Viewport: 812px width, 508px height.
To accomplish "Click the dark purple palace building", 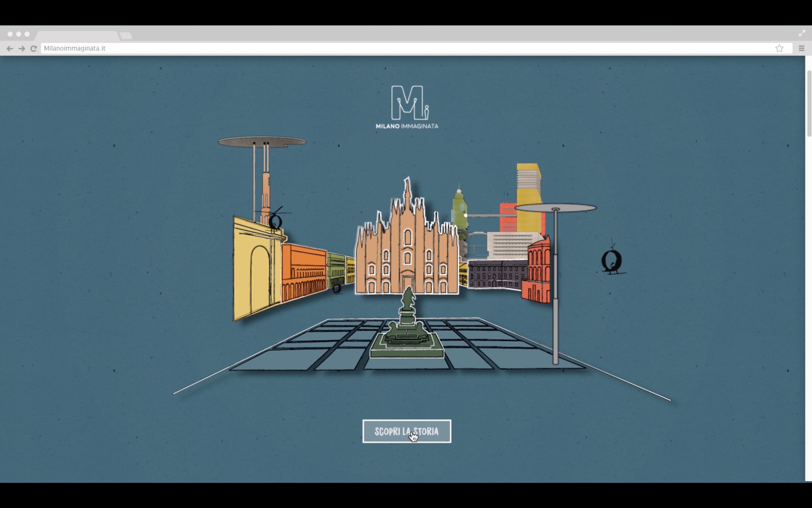I will pyautogui.click(x=496, y=275).
